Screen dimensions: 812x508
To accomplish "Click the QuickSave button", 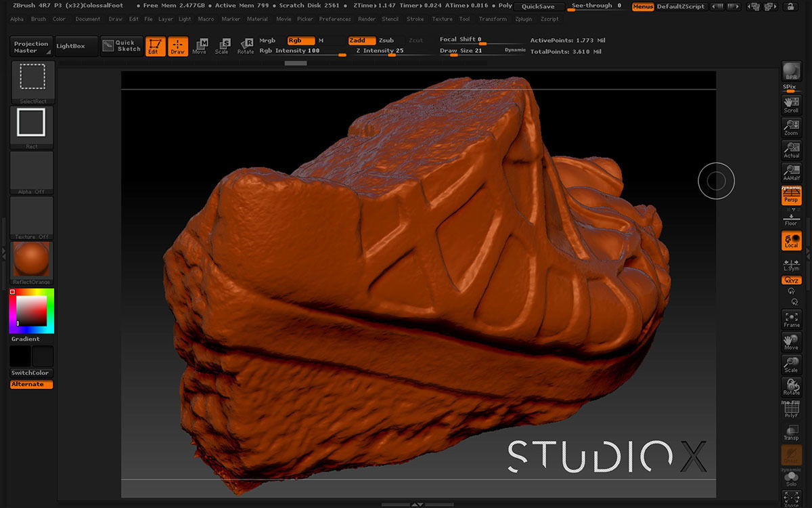I will coord(539,6).
